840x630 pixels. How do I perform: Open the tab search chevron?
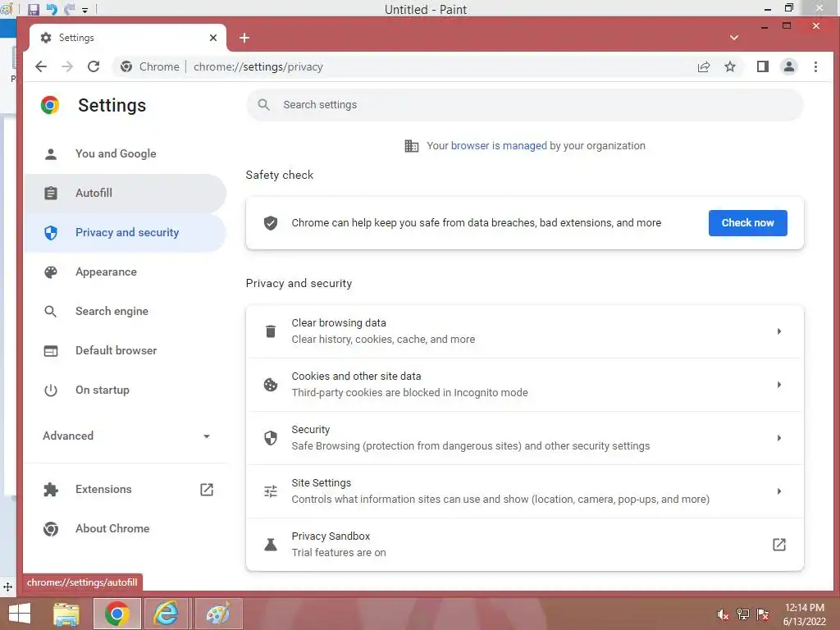[x=734, y=38]
